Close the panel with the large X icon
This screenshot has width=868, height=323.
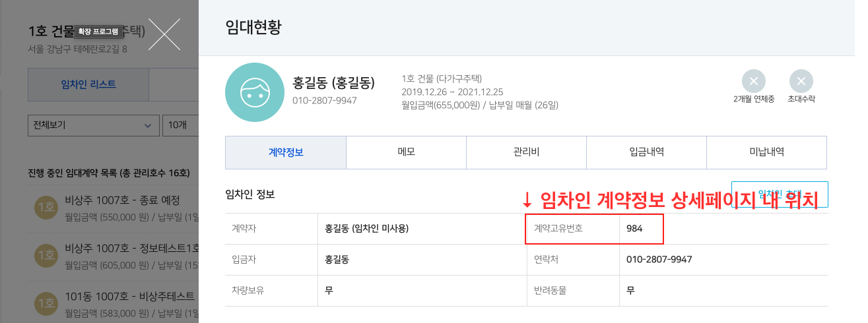[x=164, y=34]
